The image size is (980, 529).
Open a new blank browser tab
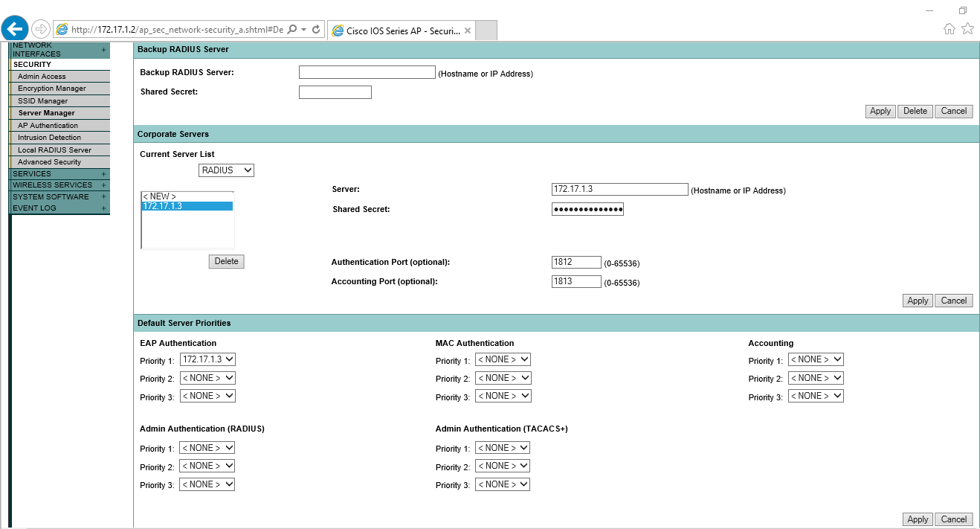(486, 31)
